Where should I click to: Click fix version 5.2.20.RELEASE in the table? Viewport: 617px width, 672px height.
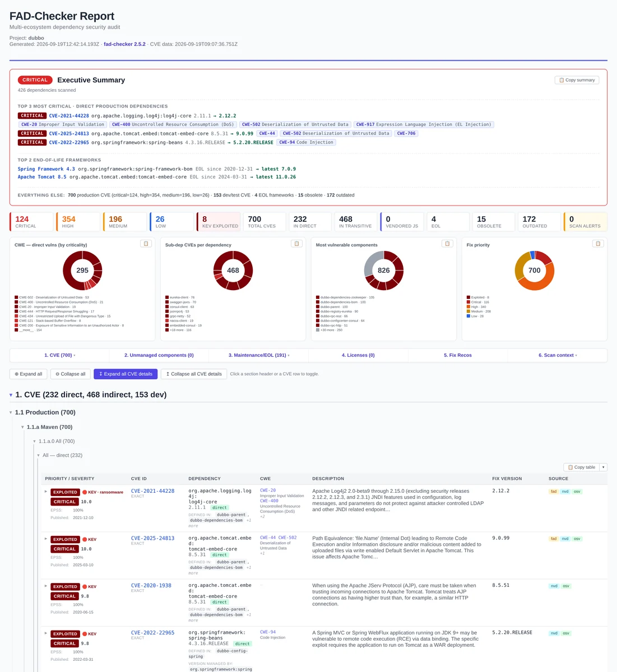coord(512,633)
